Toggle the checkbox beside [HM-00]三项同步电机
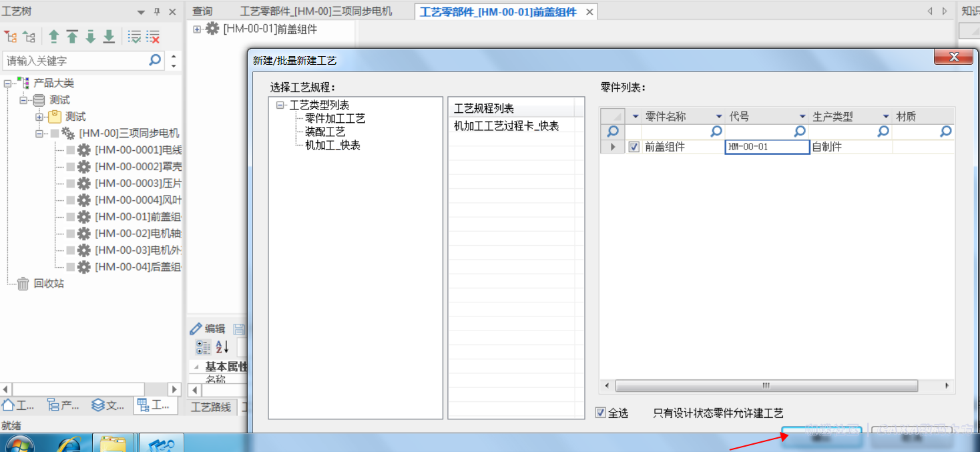 tap(54, 134)
